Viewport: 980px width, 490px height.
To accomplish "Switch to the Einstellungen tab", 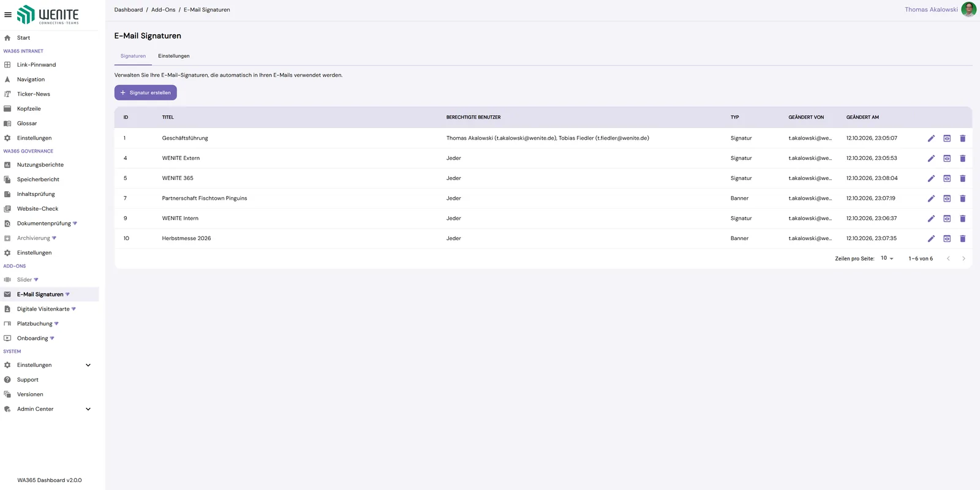I will click(x=174, y=56).
